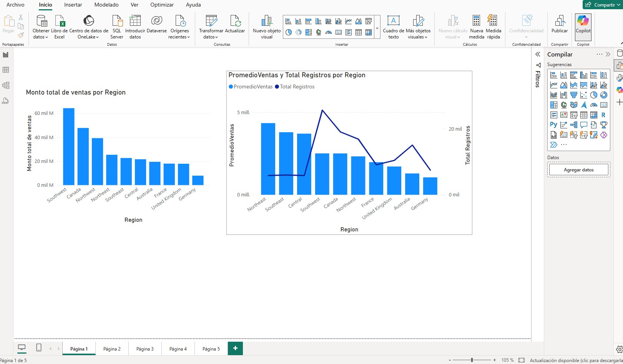Pick KPI visual in Compilar pane
Viewport: 623px width, 364px height.
pyautogui.click(x=564, y=115)
